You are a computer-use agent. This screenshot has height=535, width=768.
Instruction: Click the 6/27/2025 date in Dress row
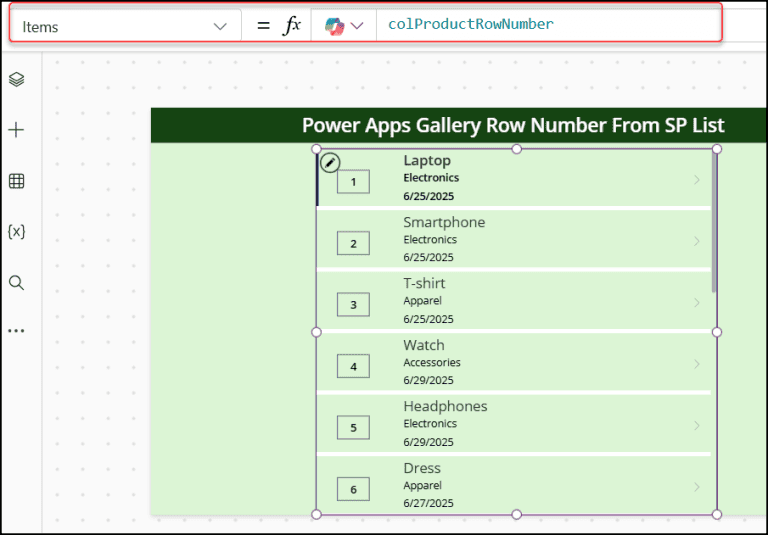pyautogui.click(x=429, y=504)
